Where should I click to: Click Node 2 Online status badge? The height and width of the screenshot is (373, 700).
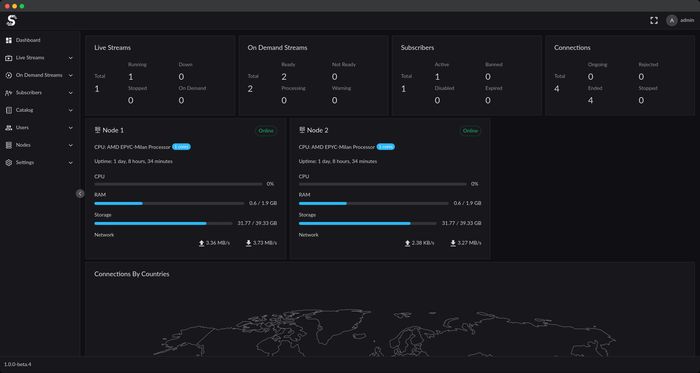(471, 131)
